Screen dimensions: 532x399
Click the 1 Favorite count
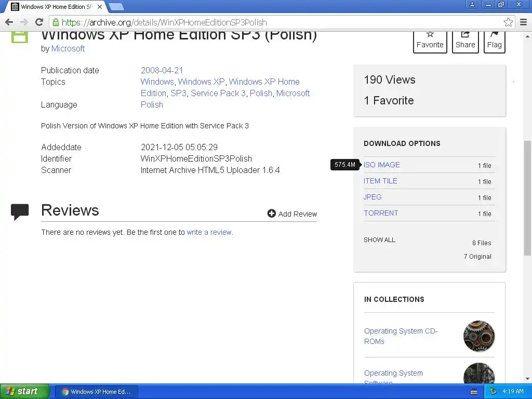389,100
